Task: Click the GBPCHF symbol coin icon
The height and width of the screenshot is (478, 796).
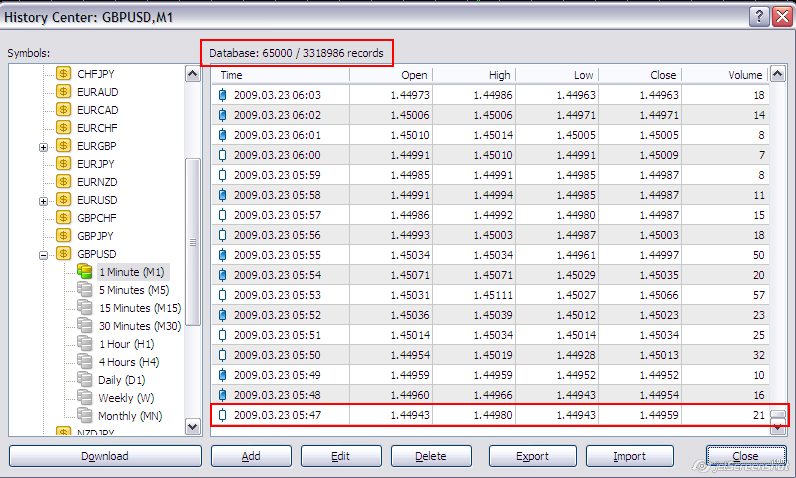Action: click(63, 218)
